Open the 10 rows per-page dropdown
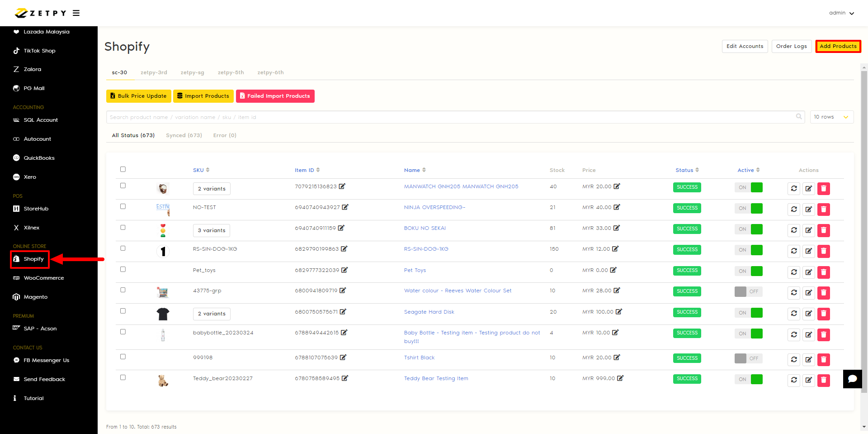868x434 pixels. [x=831, y=117]
